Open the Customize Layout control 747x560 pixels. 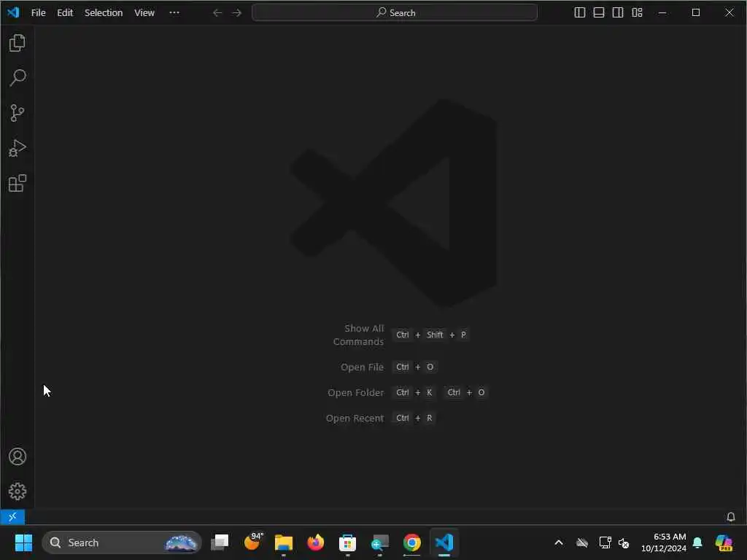click(637, 13)
